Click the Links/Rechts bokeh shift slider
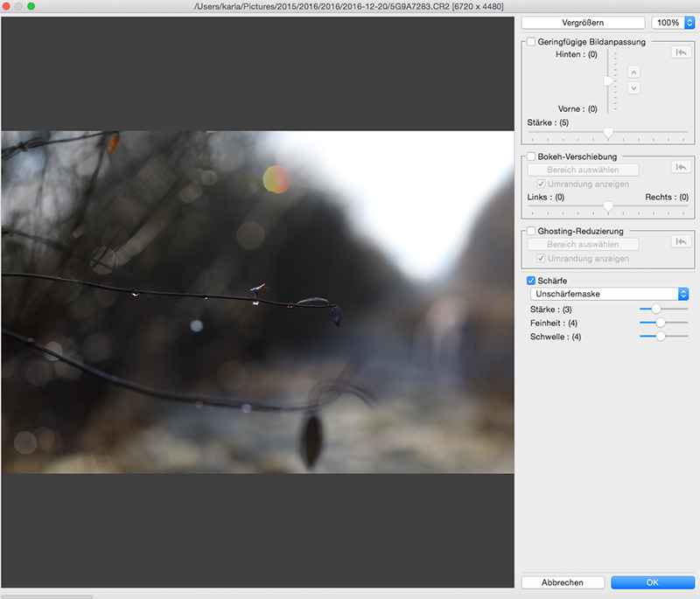700x599 pixels. click(x=608, y=207)
